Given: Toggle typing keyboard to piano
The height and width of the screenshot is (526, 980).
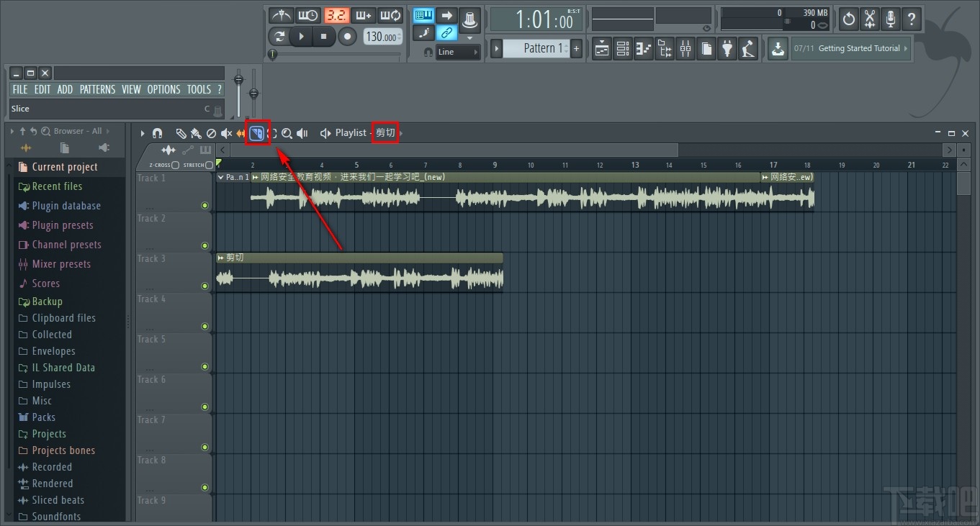Looking at the screenshot, I should (x=423, y=15).
